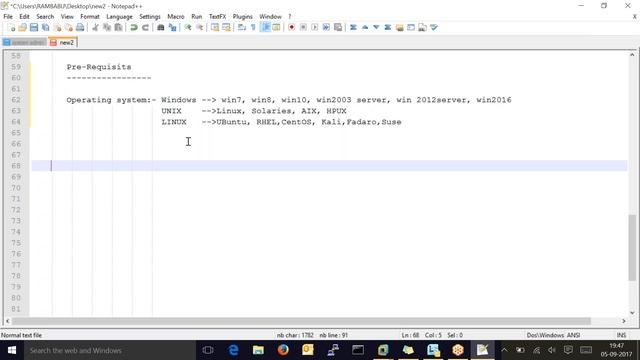The height and width of the screenshot is (360, 640).
Task: Open Microsoft Edge from the taskbar
Action: [233, 350]
